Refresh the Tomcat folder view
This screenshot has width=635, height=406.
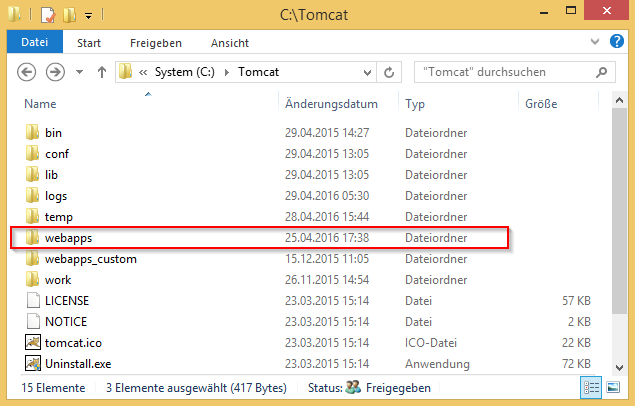[x=389, y=72]
